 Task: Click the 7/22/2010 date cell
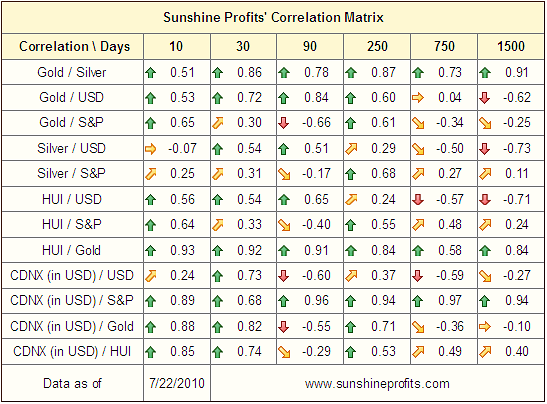[177, 383]
